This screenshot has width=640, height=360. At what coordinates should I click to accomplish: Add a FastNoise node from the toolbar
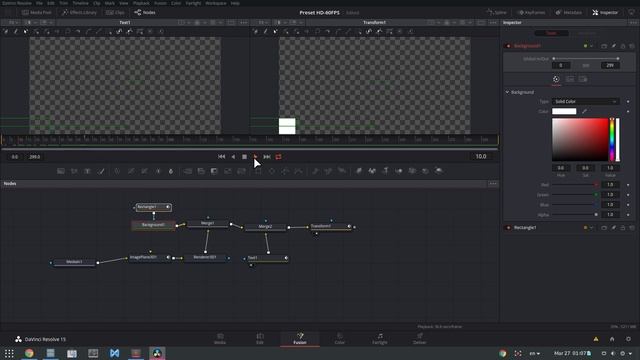click(74, 171)
